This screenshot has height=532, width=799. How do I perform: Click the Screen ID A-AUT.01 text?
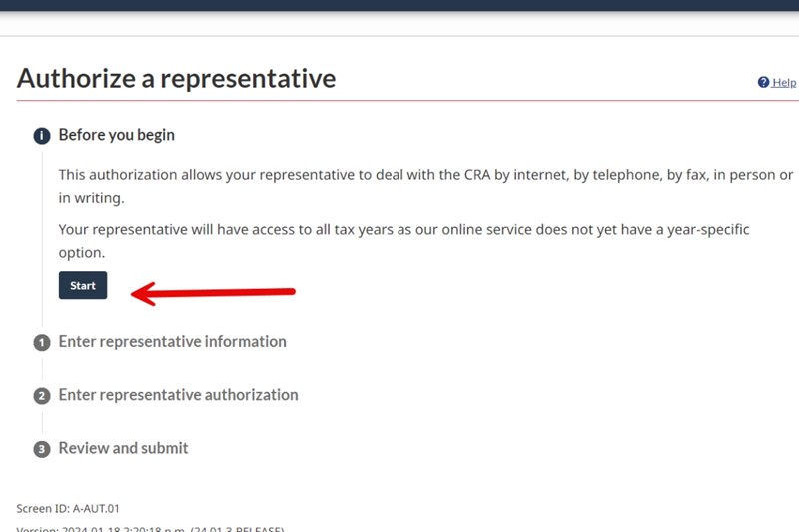(69, 508)
